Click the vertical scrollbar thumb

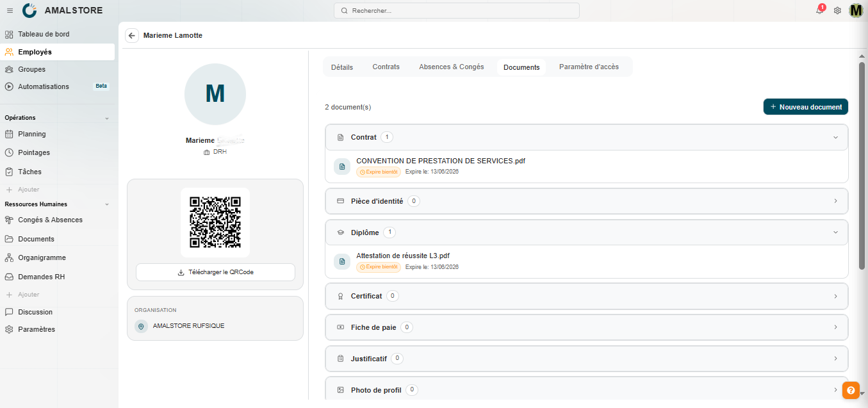point(862,167)
